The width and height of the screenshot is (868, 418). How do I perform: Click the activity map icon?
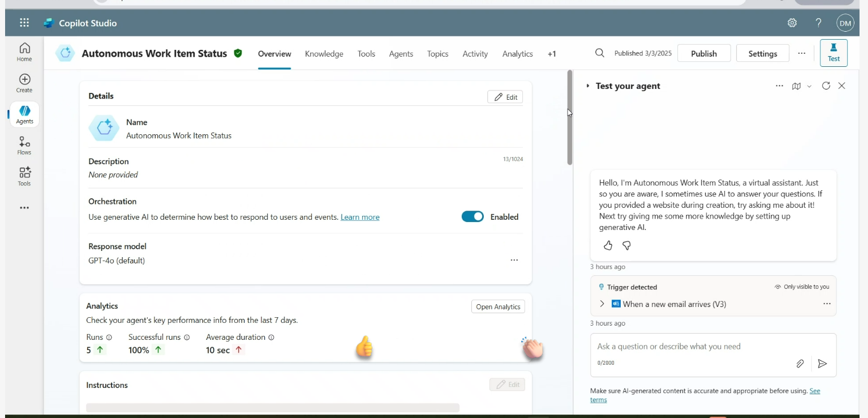[x=796, y=86]
